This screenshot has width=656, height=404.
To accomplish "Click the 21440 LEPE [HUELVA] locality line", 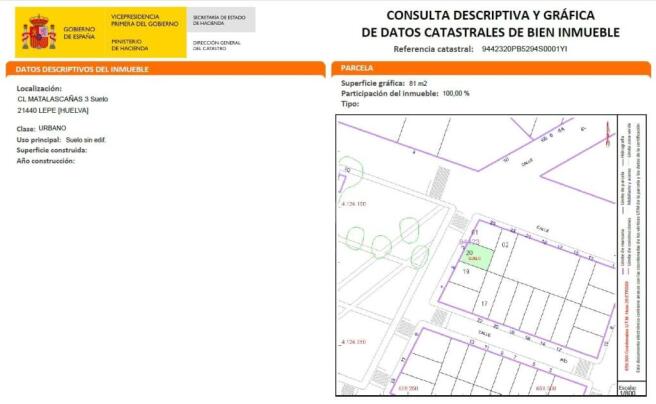I will 66,111.
